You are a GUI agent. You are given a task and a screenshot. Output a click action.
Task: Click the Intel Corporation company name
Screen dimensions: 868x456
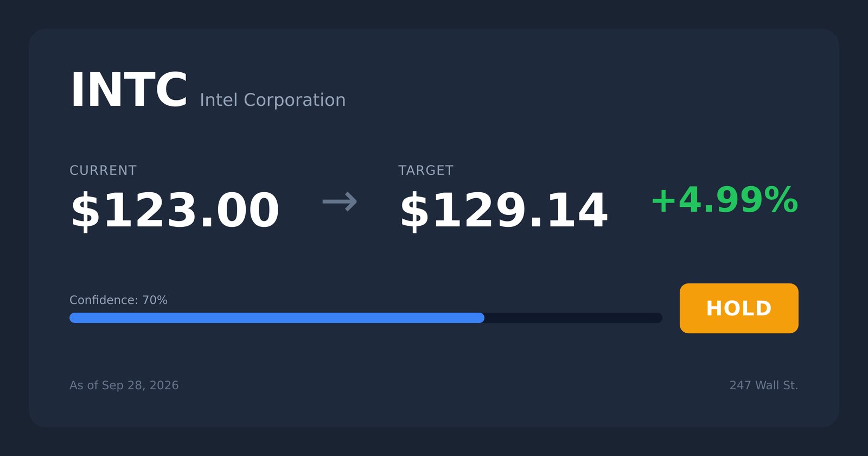[x=273, y=100]
